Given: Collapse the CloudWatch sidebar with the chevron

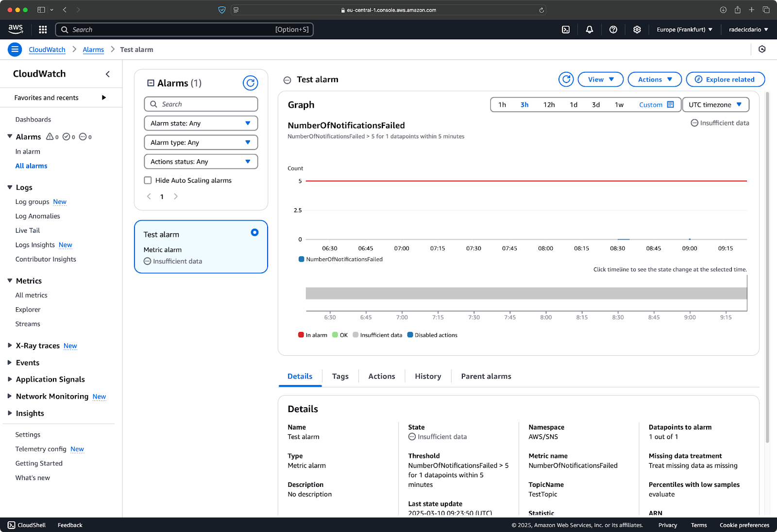Looking at the screenshot, I should [108, 74].
